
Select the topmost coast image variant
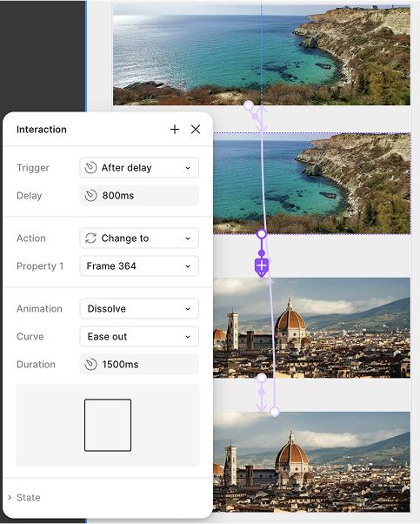pos(262,55)
